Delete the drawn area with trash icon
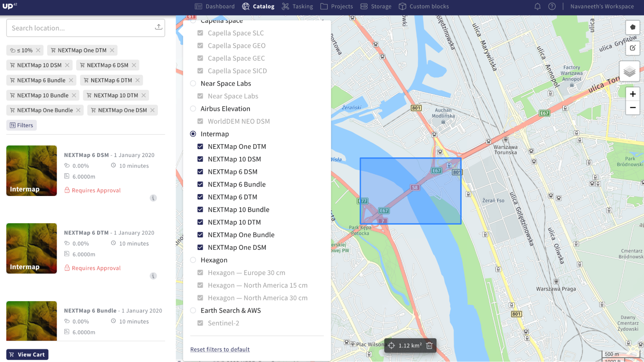Screen dimensions: 644x362 (429, 346)
